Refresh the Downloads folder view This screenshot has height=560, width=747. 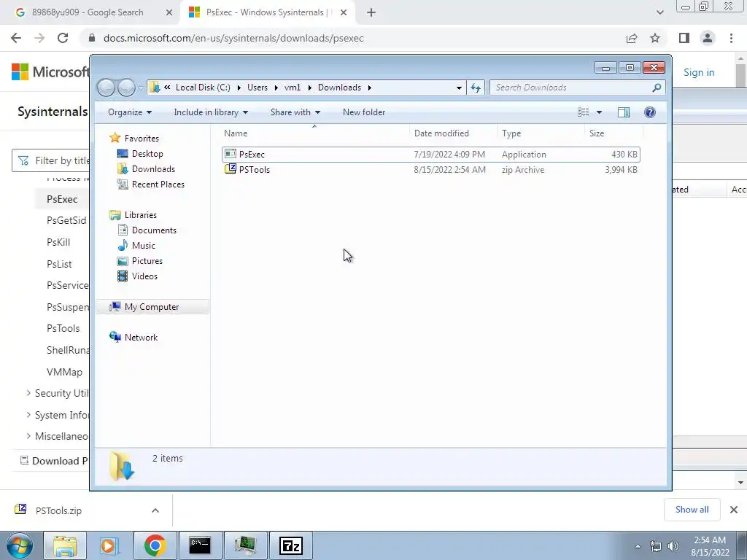pyautogui.click(x=476, y=87)
